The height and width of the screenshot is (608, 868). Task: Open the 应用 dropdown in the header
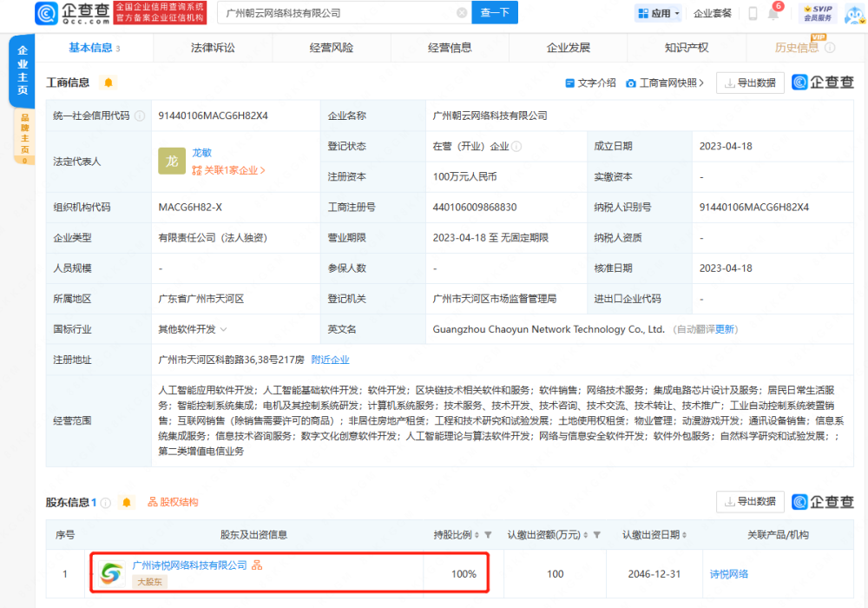658,13
